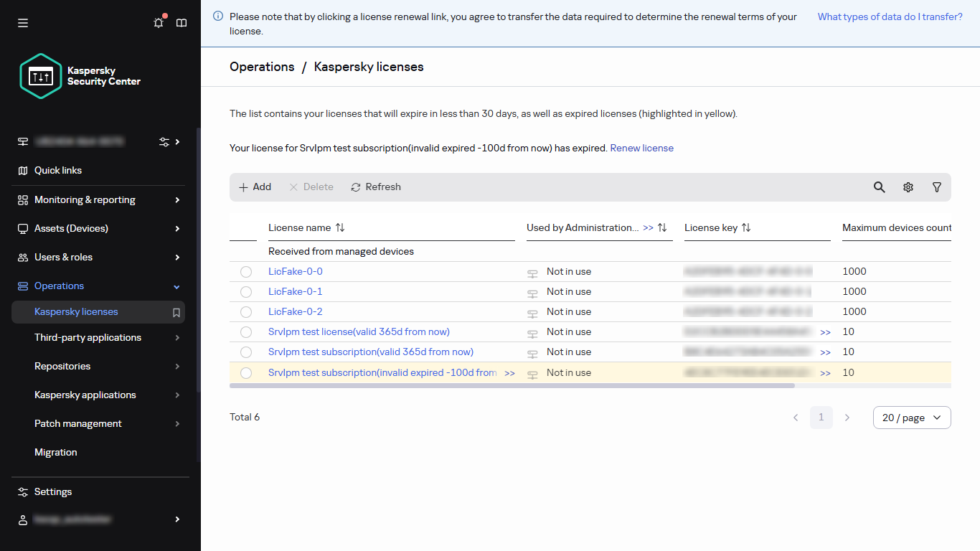Open the Operations breadcrumb

pyautogui.click(x=262, y=66)
